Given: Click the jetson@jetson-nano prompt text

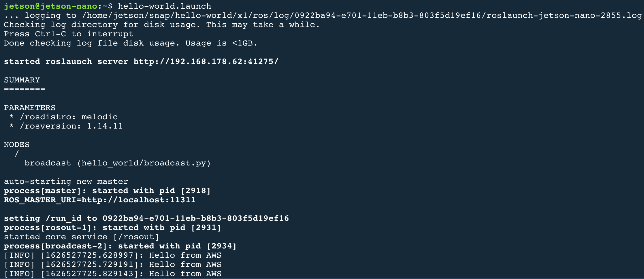Looking at the screenshot, I should (50, 6).
